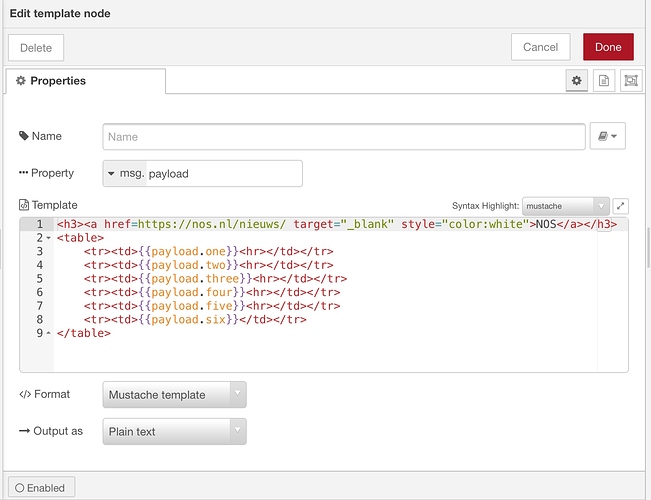Open the Syntax Highlight mustache dropdown

click(565, 205)
